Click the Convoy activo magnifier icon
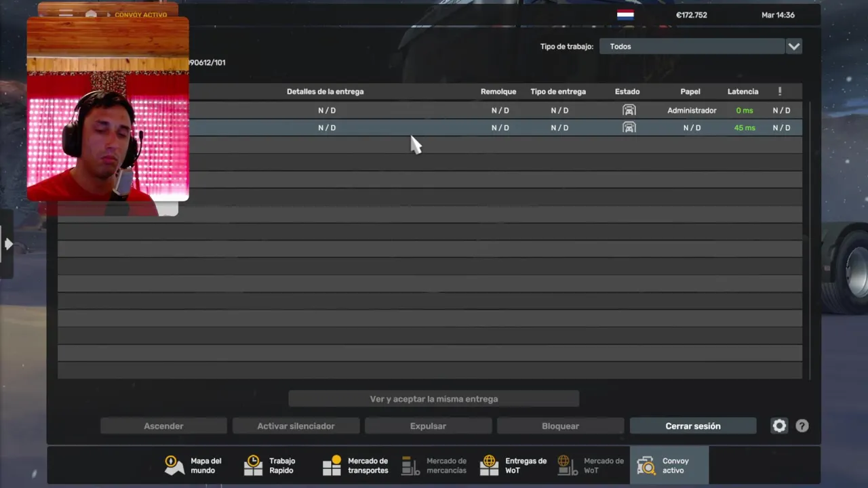This screenshot has width=868, height=488. pyautogui.click(x=646, y=465)
